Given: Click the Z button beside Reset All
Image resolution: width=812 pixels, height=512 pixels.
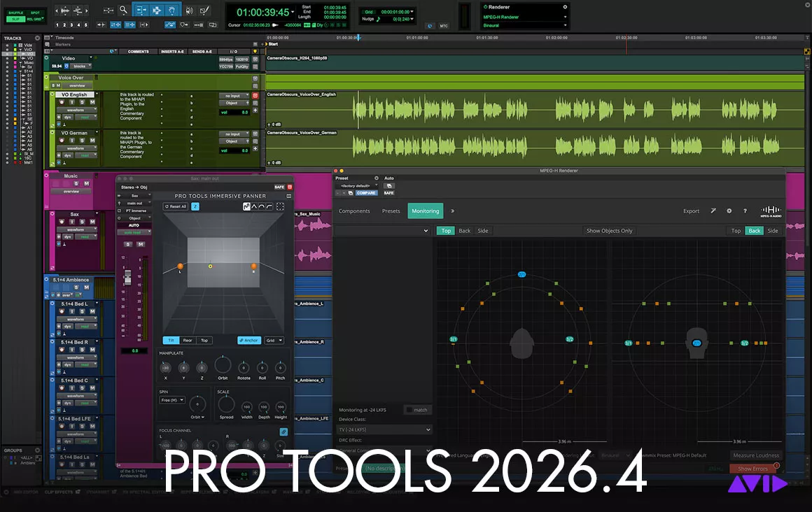Looking at the screenshot, I should coord(195,206).
